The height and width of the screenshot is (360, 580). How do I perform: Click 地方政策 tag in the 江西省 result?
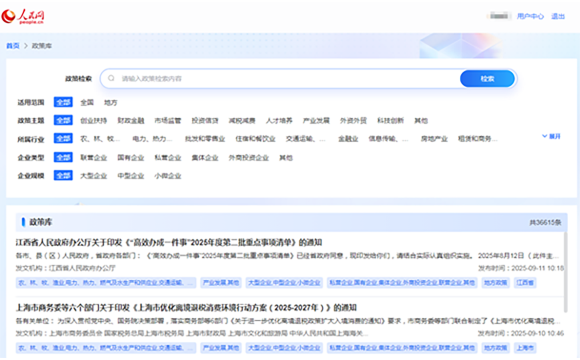tap(496, 283)
